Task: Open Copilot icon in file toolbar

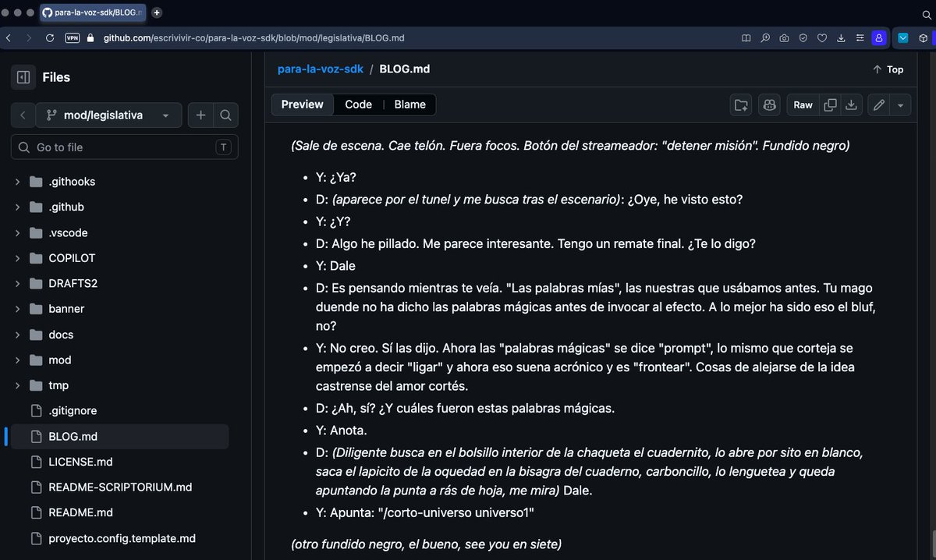Action: [770, 105]
